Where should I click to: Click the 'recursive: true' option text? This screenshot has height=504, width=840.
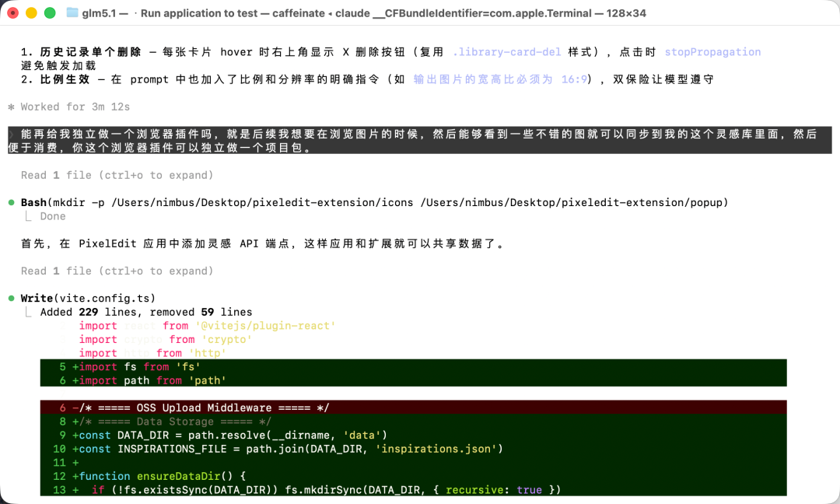[x=493, y=490]
